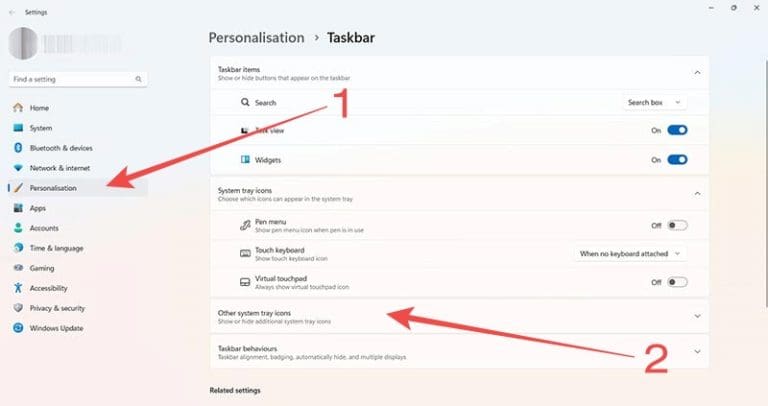Click the Personalisation breadcrumb link
Screen dimensions: 768x406
click(x=256, y=38)
